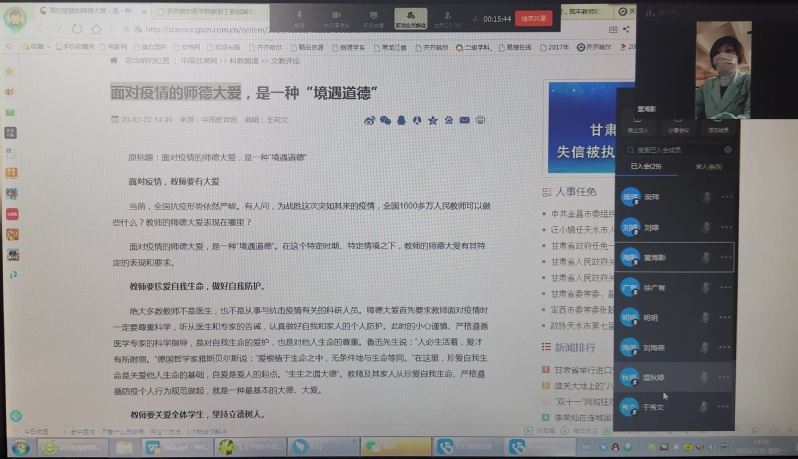The image size is (798, 459).
Task: Share article via the WeChat icon
Action: (x=385, y=120)
